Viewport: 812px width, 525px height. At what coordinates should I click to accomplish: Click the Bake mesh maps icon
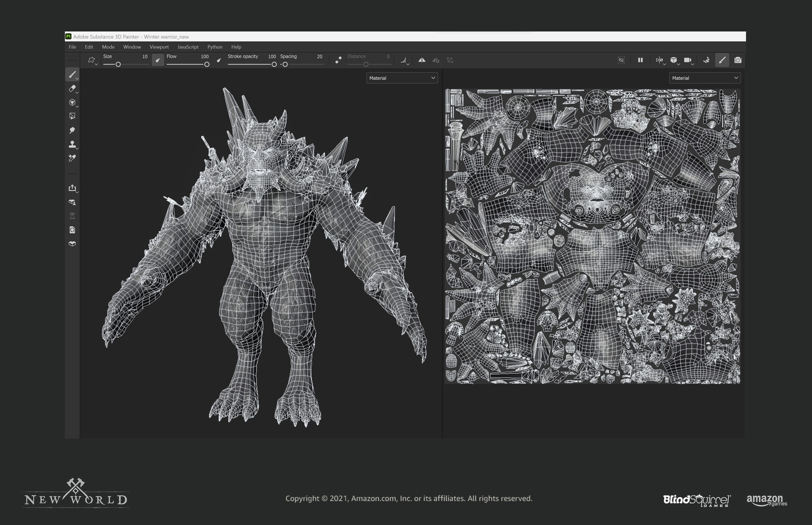coord(72,202)
